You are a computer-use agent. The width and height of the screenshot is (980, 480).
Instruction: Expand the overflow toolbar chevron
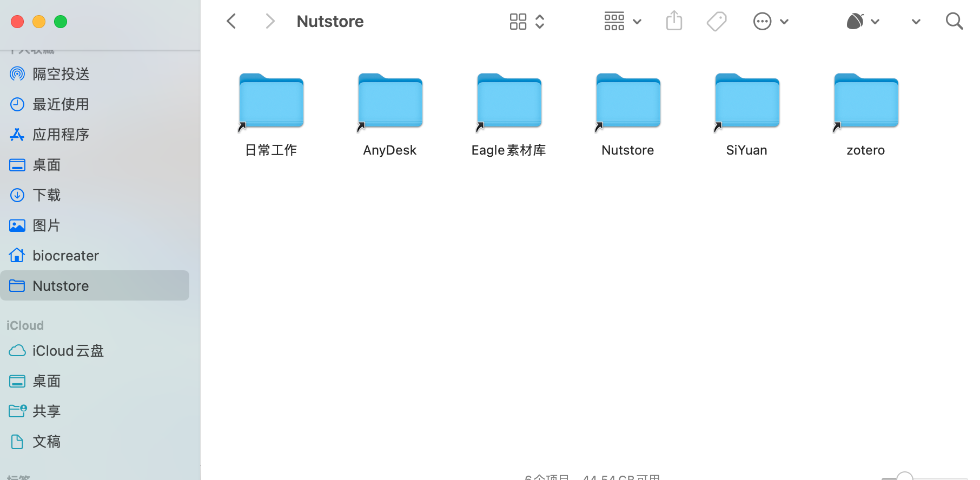point(916,22)
